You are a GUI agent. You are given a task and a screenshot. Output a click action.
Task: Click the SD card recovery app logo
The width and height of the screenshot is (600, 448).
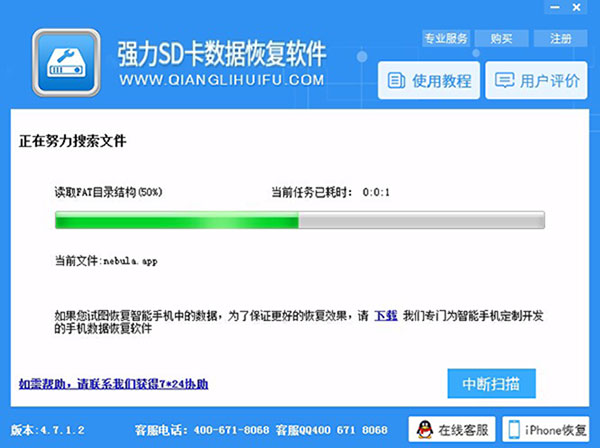click(x=66, y=63)
